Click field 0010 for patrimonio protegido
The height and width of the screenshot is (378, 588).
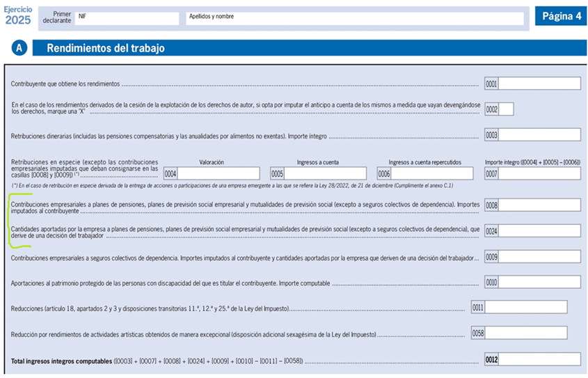(x=539, y=282)
